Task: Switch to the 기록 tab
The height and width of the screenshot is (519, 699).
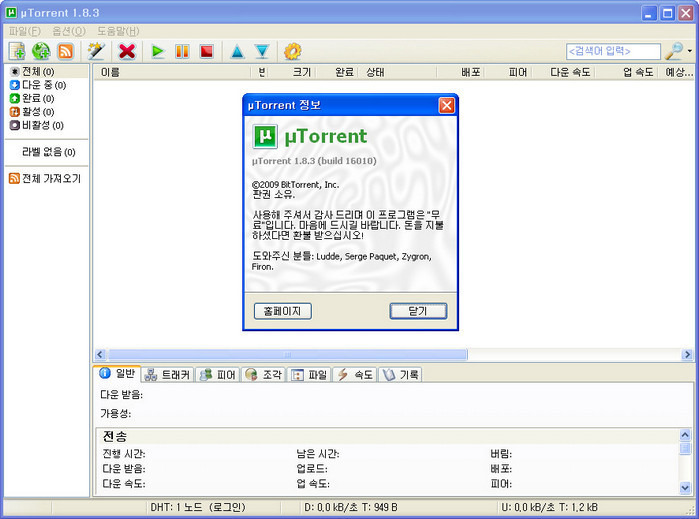Action: click(400, 375)
